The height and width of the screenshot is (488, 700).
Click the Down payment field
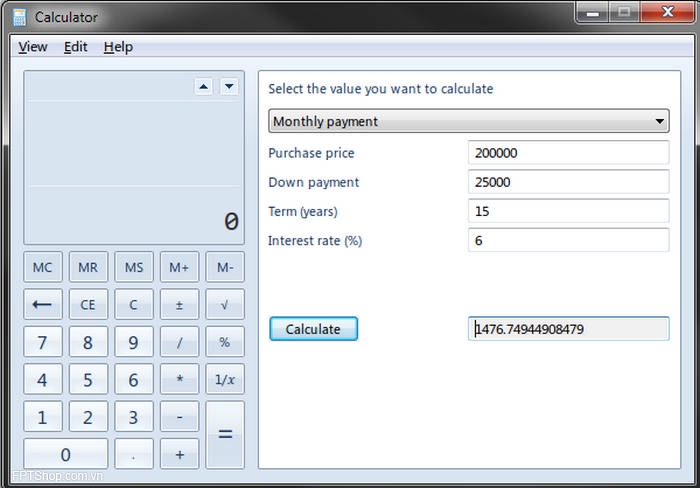click(x=568, y=182)
